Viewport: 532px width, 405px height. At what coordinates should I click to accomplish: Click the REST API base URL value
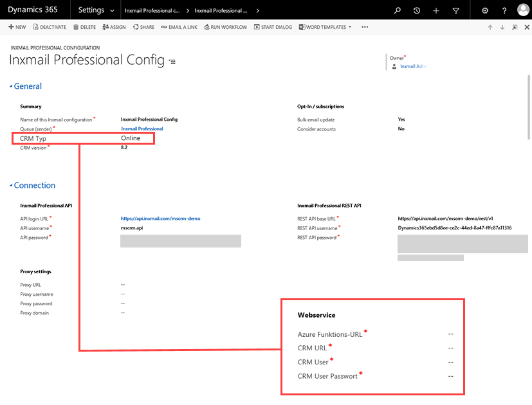coord(446,219)
